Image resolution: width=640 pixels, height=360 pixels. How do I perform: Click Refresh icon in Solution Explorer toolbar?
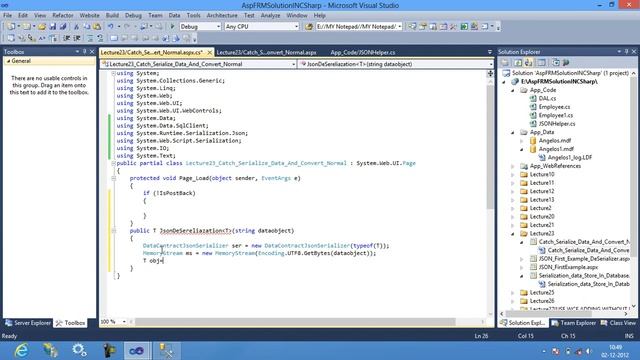click(x=518, y=62)
